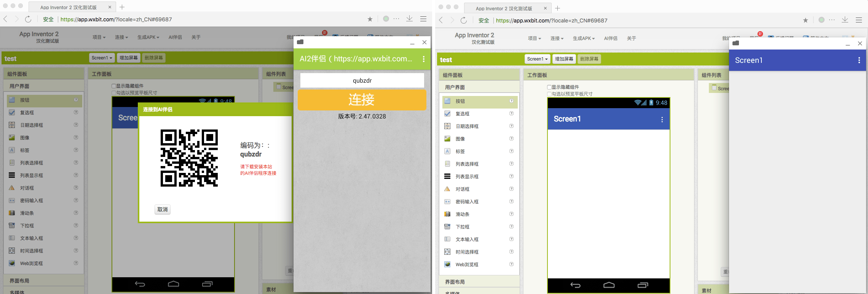This screenshot has height=294, width=868.
Task: Open the AI伴侣 menu item in the left window
Action: point(175,37)
